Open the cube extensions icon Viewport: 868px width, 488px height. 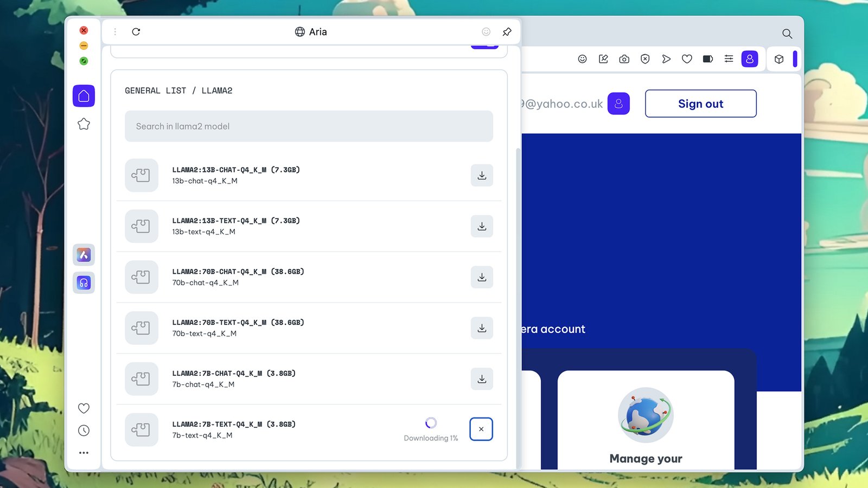point(779,59)
